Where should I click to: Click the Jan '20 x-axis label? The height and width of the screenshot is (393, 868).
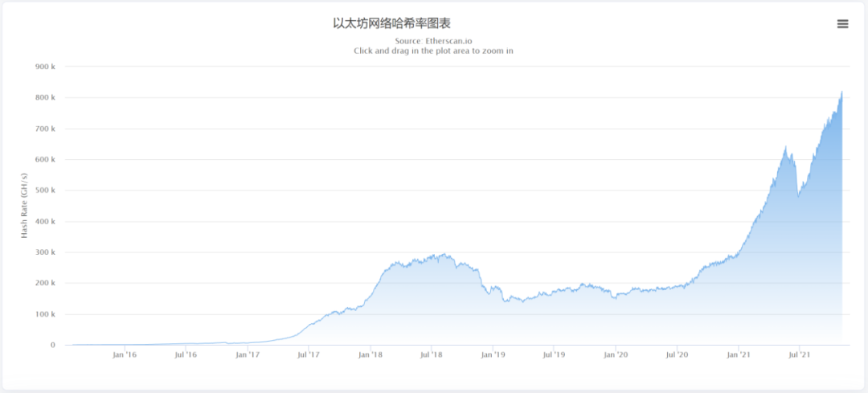coord(616,354)
